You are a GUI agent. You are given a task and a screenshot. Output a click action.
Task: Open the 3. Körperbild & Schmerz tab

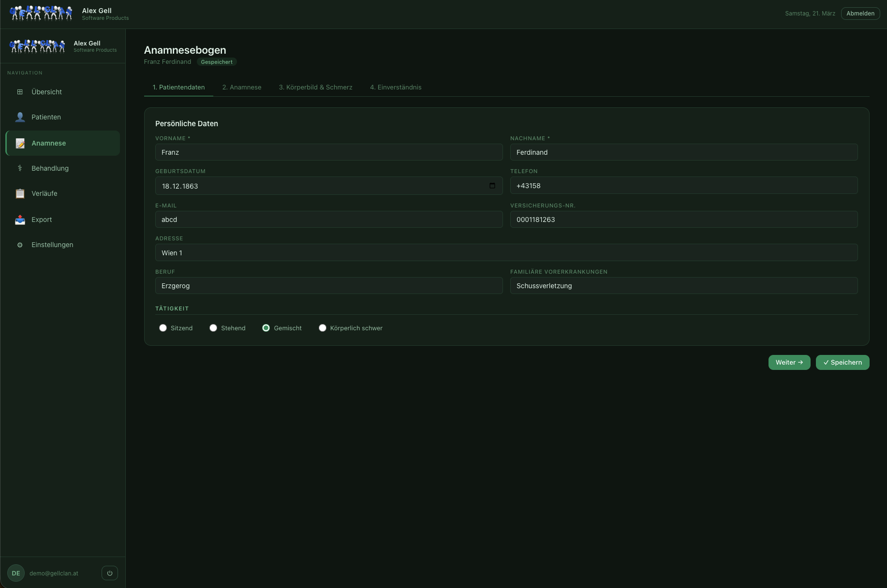pyautogui.click(x=316, y=87)
